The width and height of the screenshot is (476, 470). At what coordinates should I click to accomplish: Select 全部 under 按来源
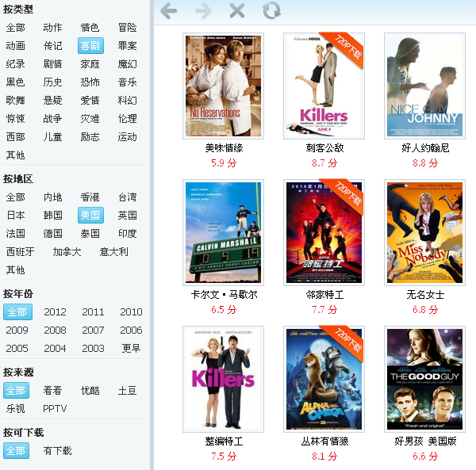pyautogui.click(x=16, y=390)
